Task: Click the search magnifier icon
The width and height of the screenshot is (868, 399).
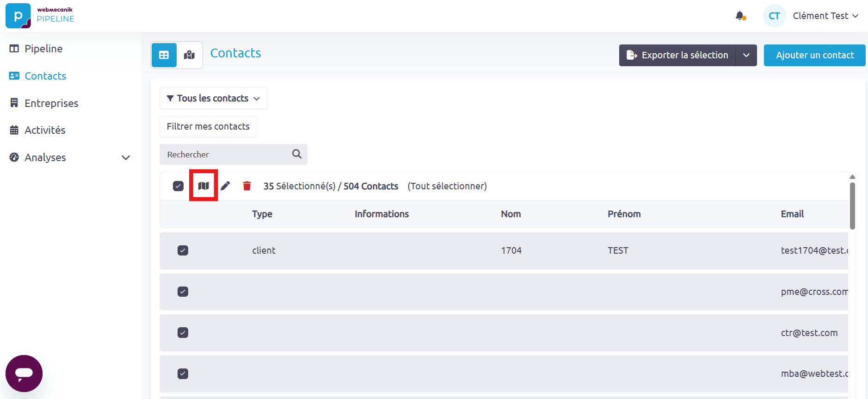Action: [x=297, y=154]
